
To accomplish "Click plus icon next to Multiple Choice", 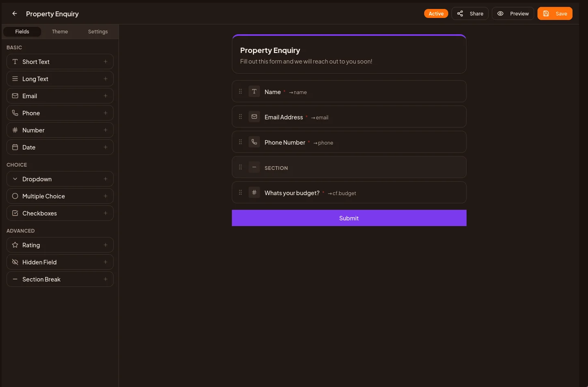I will pyautogui.click(x=106, y=196).
